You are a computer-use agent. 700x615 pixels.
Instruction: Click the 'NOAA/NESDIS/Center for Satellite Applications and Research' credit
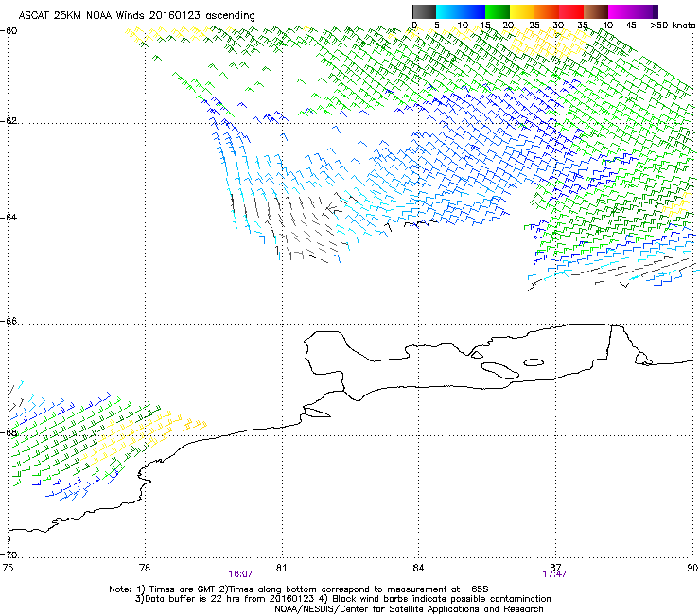409,609
